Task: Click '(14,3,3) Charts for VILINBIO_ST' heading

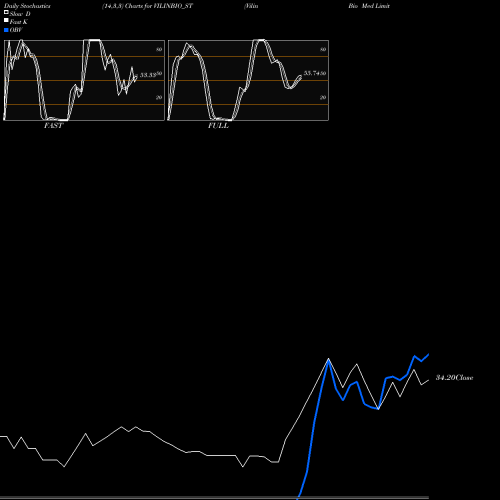Action: coord(147,6)
